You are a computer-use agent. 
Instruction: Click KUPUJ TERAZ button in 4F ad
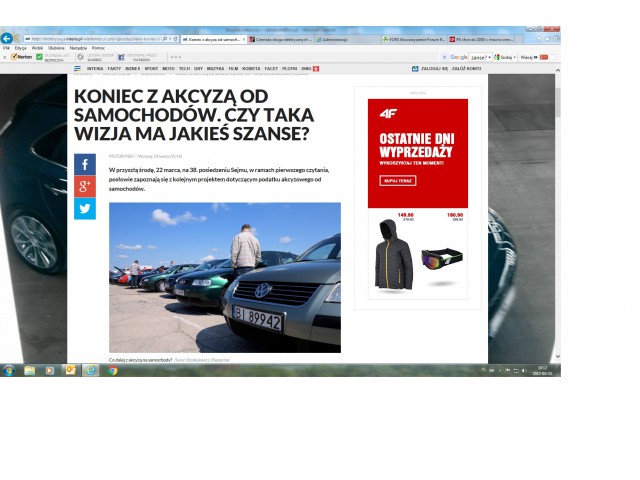click(x=398, y=180)
